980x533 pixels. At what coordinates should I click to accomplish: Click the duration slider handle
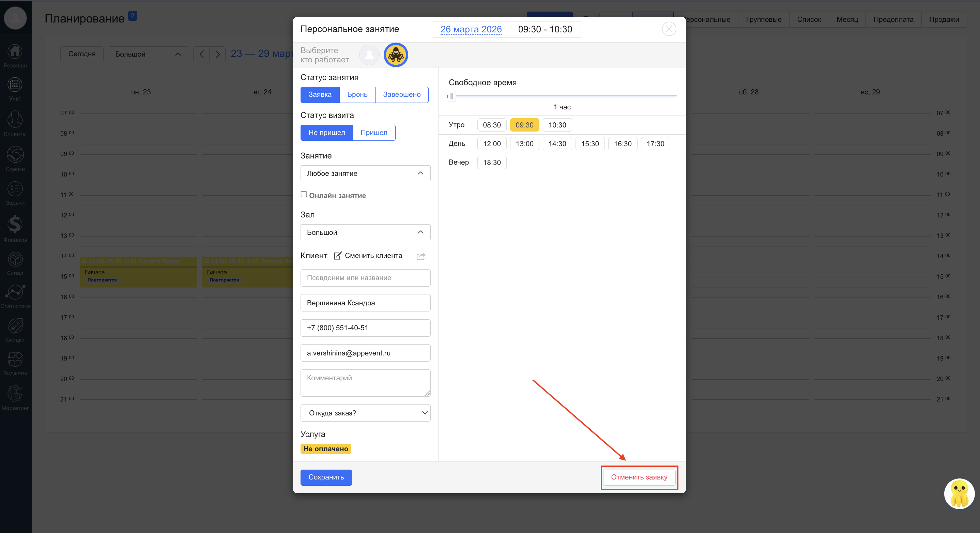tap(451, 96)
